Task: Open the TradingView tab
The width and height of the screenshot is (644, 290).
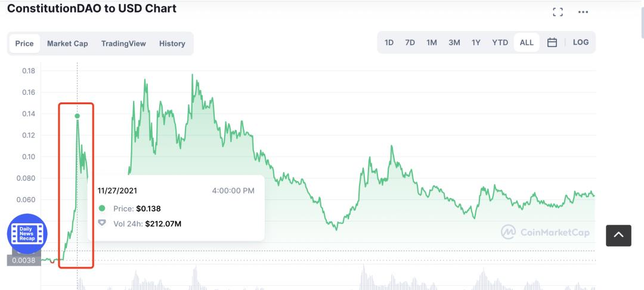Action: [123, 43]
